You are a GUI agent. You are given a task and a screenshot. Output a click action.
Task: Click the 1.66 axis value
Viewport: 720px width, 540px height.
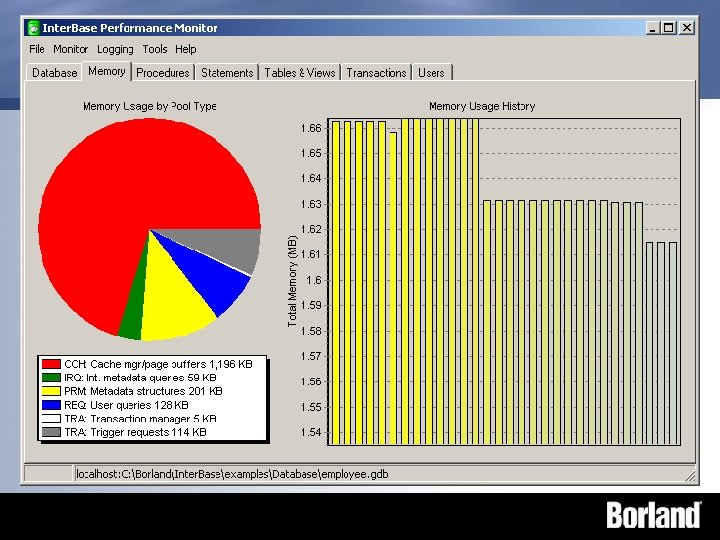point(311,128)
